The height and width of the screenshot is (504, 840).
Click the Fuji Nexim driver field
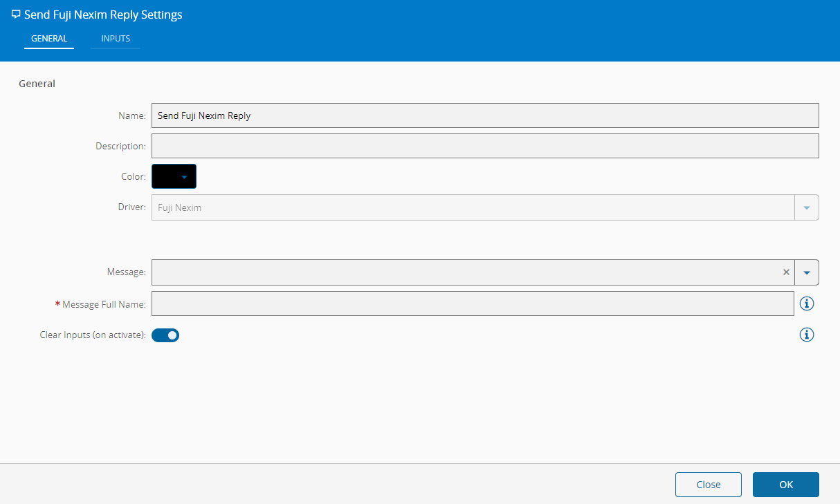[x=473, y=207]
